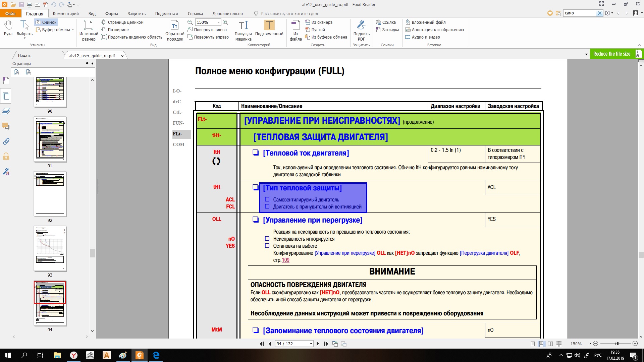Open the 150% zoom dropdown
The height and width of the screenshot is (362, 644).
[219, 22]
